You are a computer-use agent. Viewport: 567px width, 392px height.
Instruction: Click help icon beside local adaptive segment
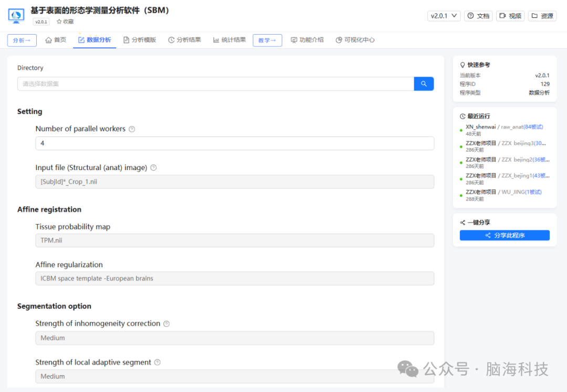click(x=157, y=363)
